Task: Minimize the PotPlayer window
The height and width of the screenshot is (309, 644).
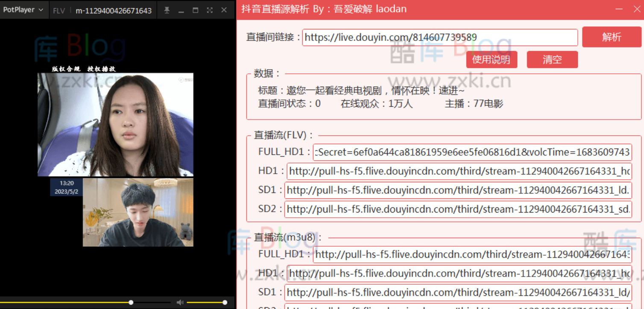Action: [x=181, y=10]
